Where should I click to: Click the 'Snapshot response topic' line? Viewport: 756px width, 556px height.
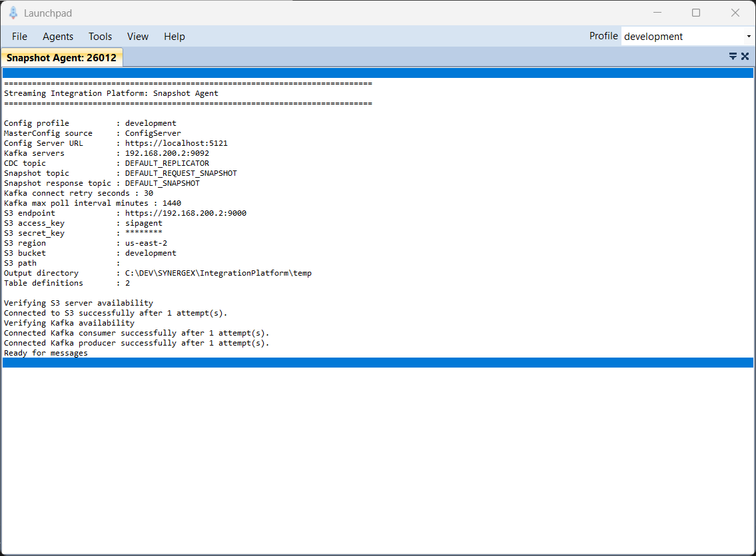pos(102,184)
